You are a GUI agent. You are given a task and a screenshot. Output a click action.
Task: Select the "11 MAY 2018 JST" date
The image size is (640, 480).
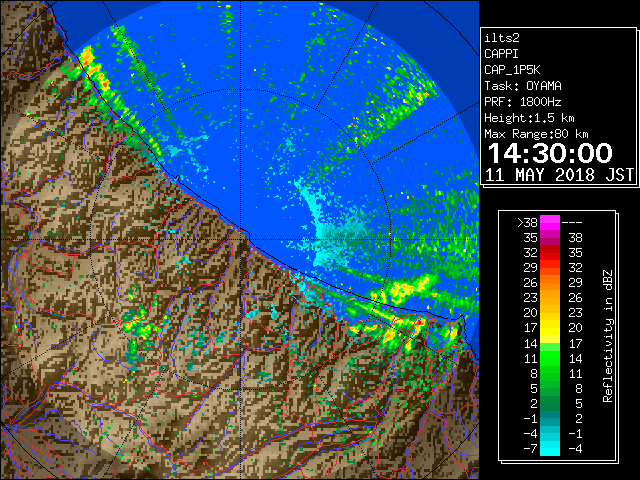(x=559, y=175)
